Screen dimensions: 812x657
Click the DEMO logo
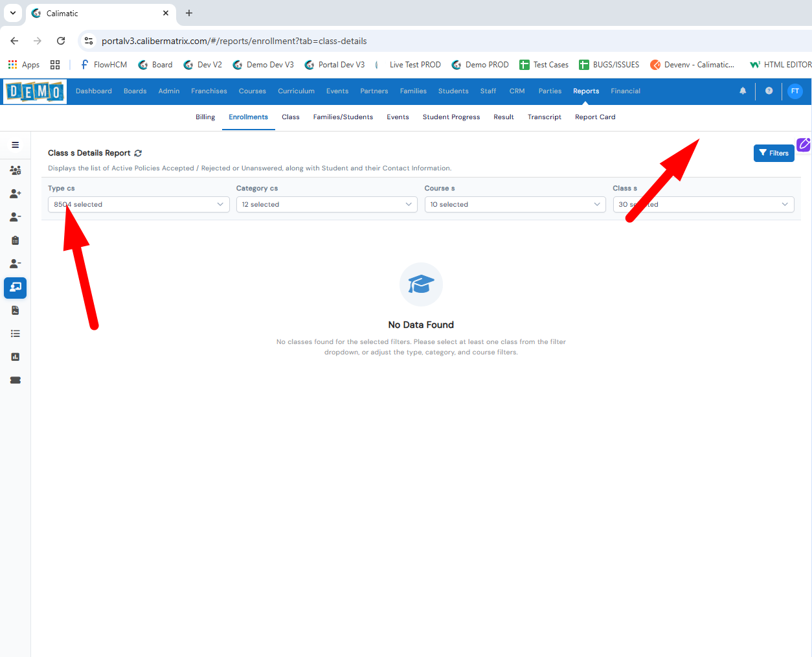coord(35,92)
